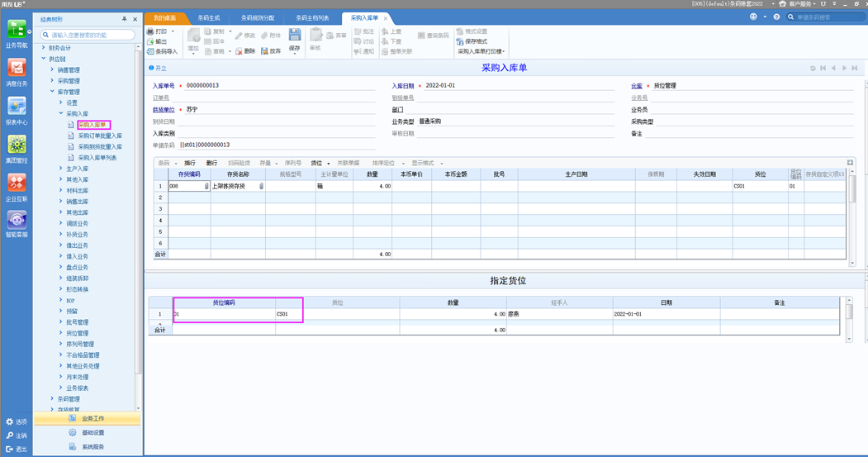
Task: Click the 附件 paperclip icon
Action: (264, 36)
